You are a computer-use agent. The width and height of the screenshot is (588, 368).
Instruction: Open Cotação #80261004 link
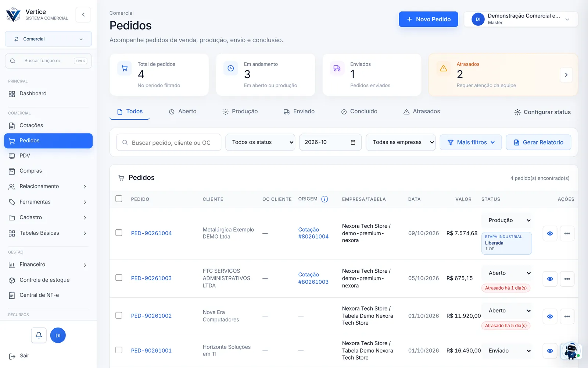pyautogui.click(x=313, y=233)
